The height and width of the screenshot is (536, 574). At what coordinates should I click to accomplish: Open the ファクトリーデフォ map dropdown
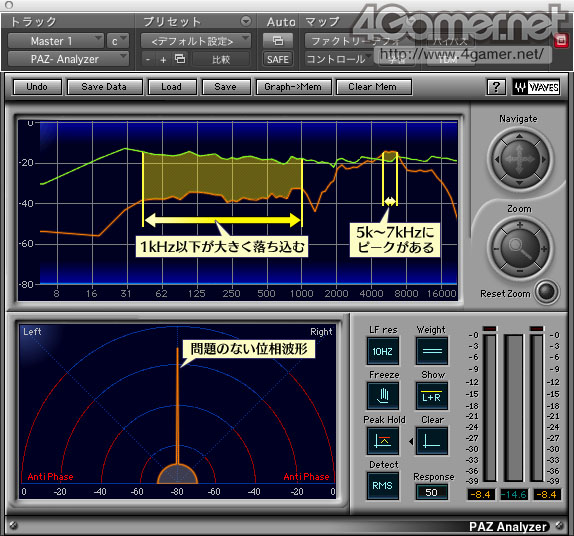point(359,41)
